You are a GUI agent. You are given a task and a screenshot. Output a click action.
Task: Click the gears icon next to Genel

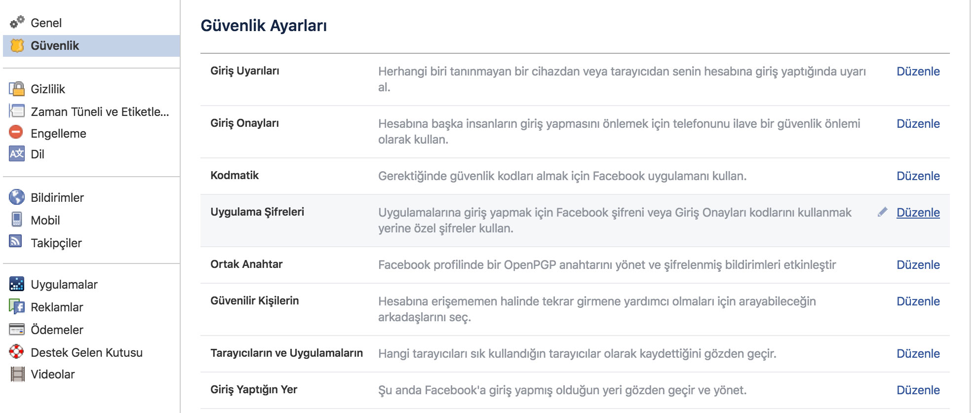pyautogui.click(x=17, y=22)
